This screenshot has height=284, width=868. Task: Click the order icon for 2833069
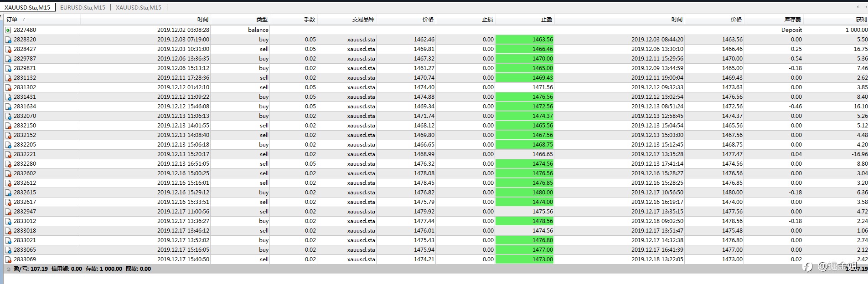(x=8, y=259)
